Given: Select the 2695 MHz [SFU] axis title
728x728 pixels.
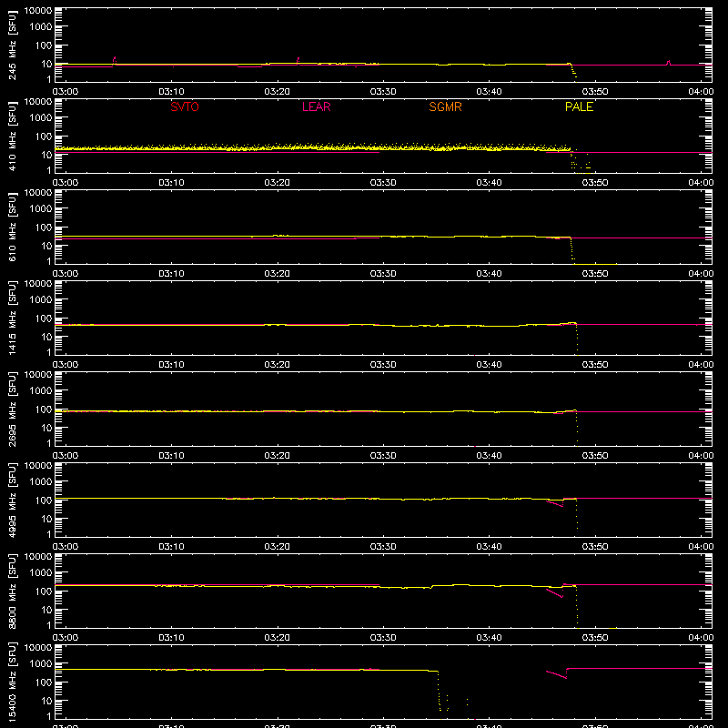Looking at the screenshot, I should coord(13,409).
